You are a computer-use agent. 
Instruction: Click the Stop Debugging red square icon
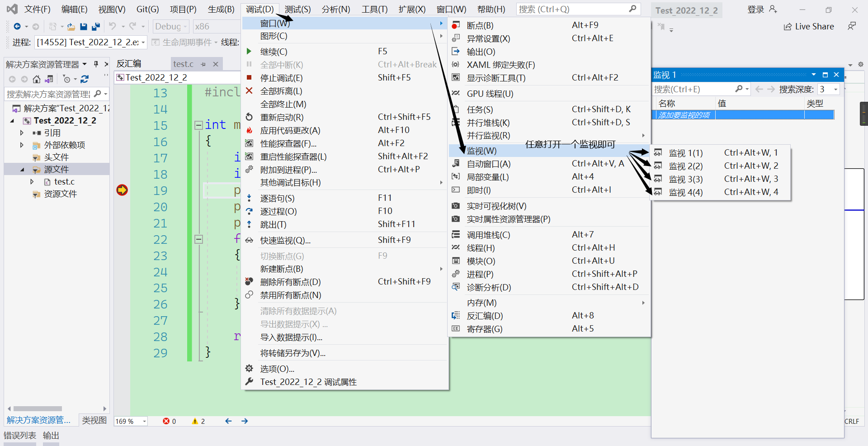tap(249, 78)
